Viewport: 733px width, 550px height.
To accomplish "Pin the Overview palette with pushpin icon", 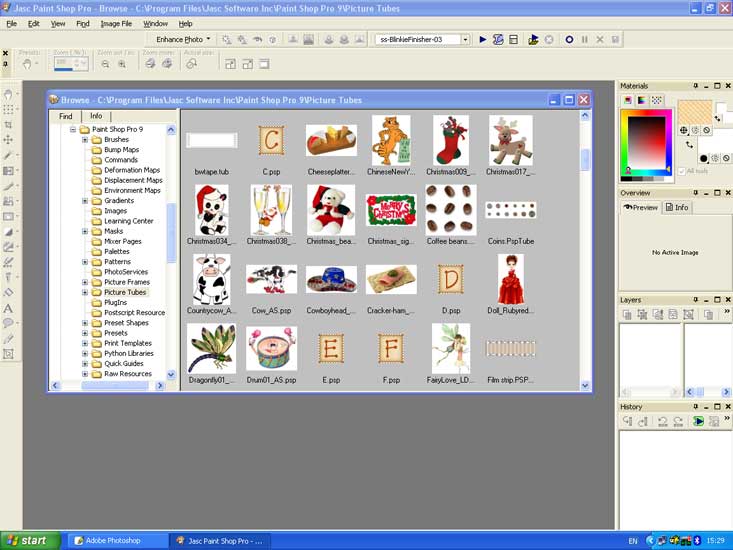I will click(696, 193).
